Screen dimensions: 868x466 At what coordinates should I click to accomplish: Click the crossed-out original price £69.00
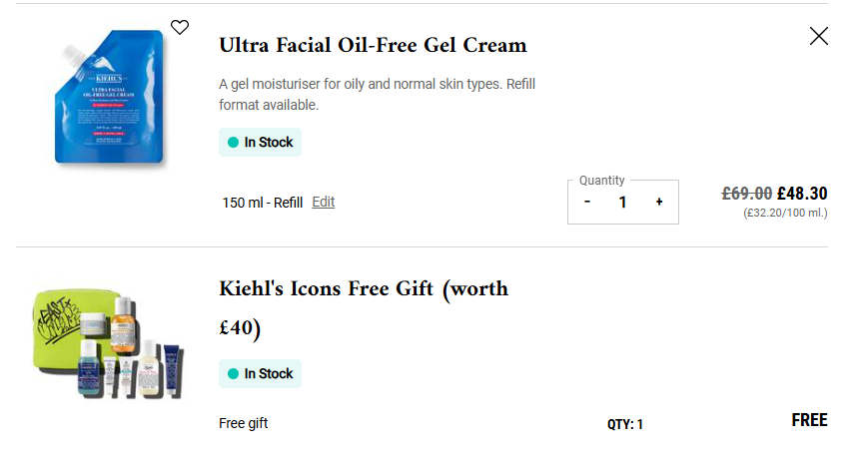click(x=747, y=194)
